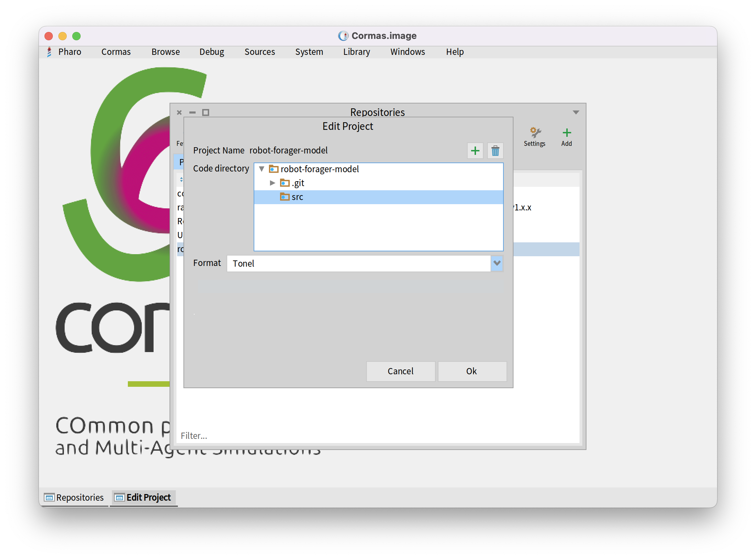The width and height of the screenshot is (756, 559).
Task: Expand the .git folder node
Action: (272, 183)
